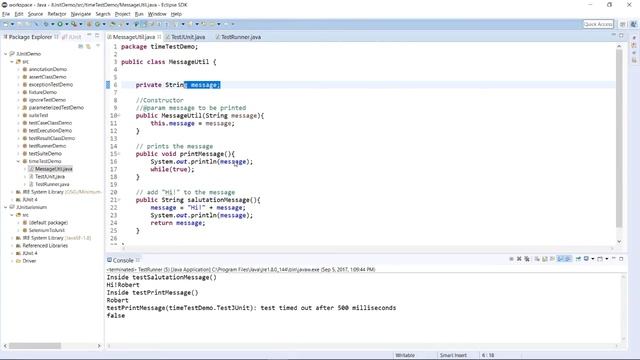Select exceptionTestDemo package in tree
Screen dimensions: 640x360
(x=51, y=84)
